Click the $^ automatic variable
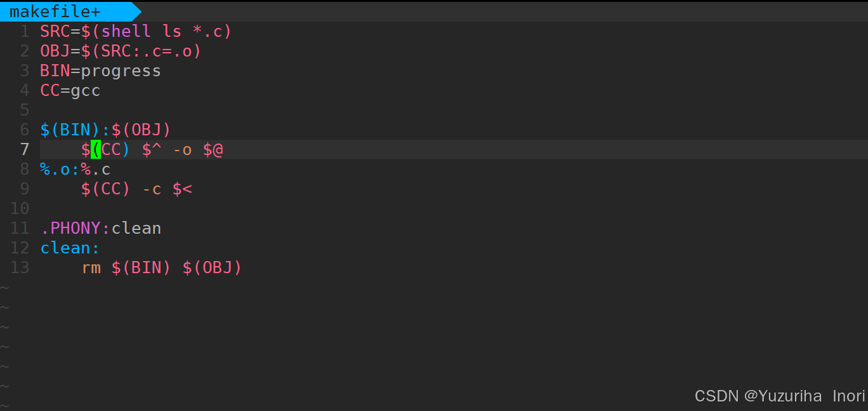The width and height of the screenshot is (868, 411). click(152, 149)
